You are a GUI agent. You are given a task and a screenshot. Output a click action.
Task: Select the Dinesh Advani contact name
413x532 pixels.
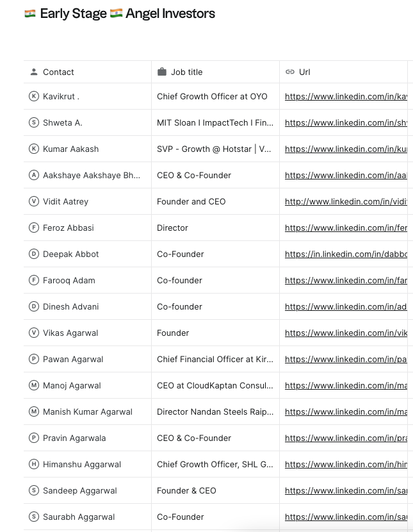(x=70, y=307)
